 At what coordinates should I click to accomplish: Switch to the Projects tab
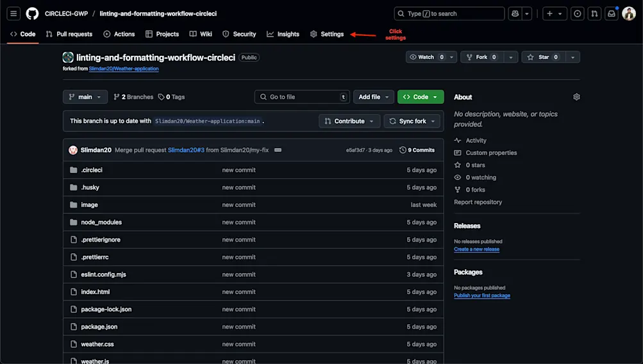(x=162, y=34)
